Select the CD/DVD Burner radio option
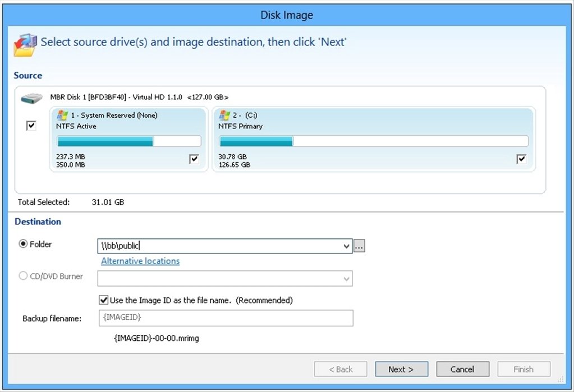The image size is (574, 392). [x=23, y=275]
